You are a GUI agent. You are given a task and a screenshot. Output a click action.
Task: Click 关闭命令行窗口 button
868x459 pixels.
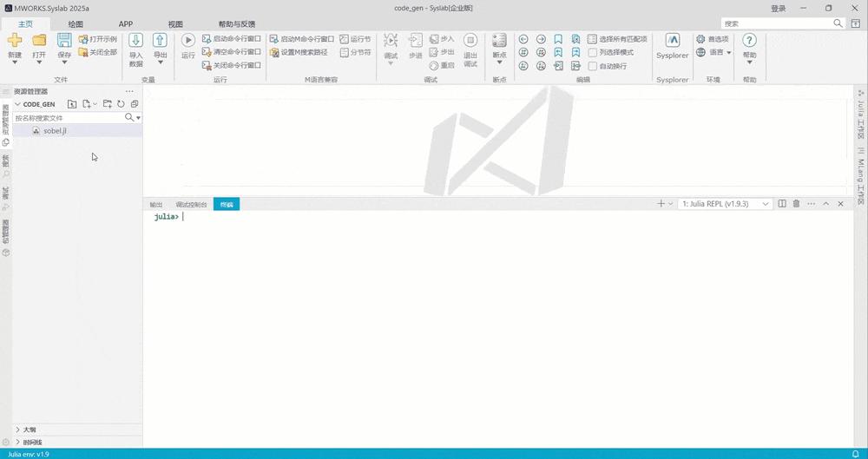point(232,65)
